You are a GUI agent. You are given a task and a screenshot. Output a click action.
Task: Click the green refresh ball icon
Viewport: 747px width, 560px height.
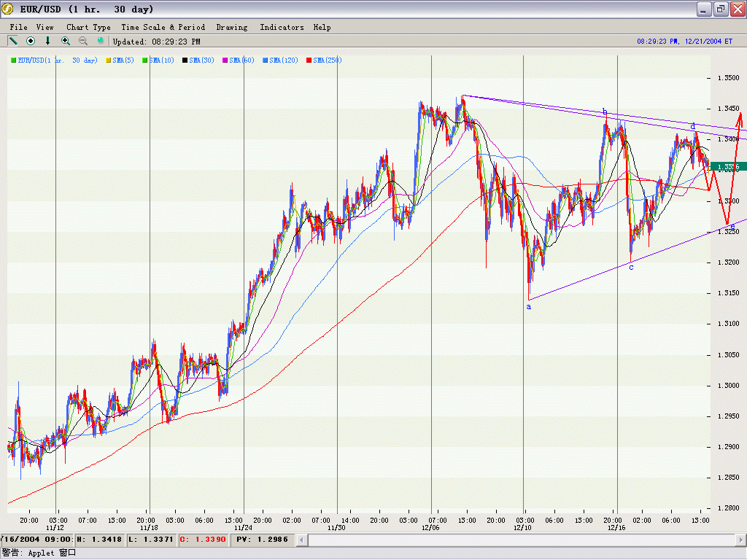pyautogui.click(x=101, y=42)
